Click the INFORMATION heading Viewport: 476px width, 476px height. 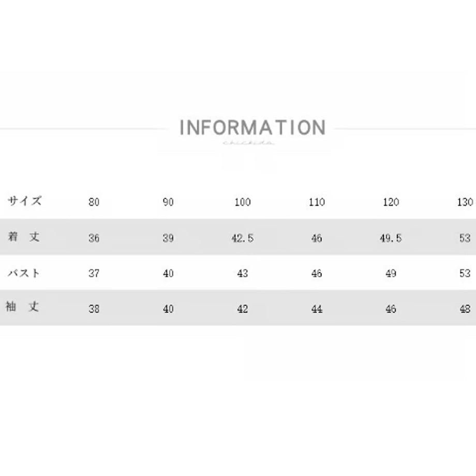tap(252, 127)
